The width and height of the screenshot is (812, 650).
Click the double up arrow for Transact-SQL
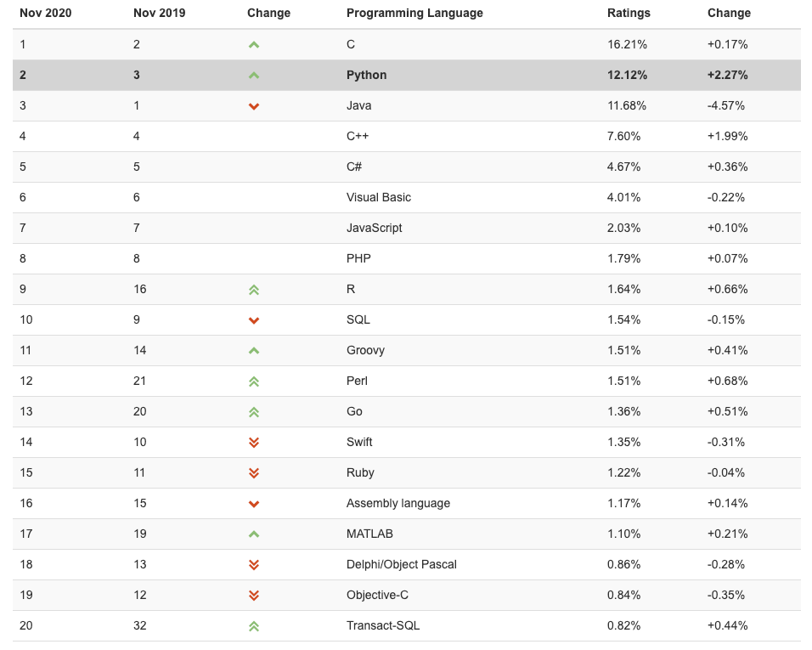coord(253,626)
